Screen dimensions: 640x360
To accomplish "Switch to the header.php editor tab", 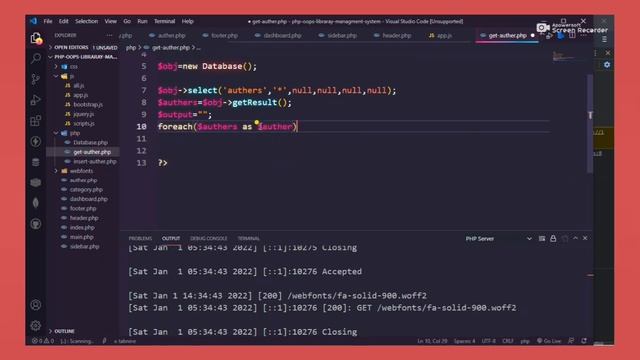I will pyautogui.click(x=393, y=36).
